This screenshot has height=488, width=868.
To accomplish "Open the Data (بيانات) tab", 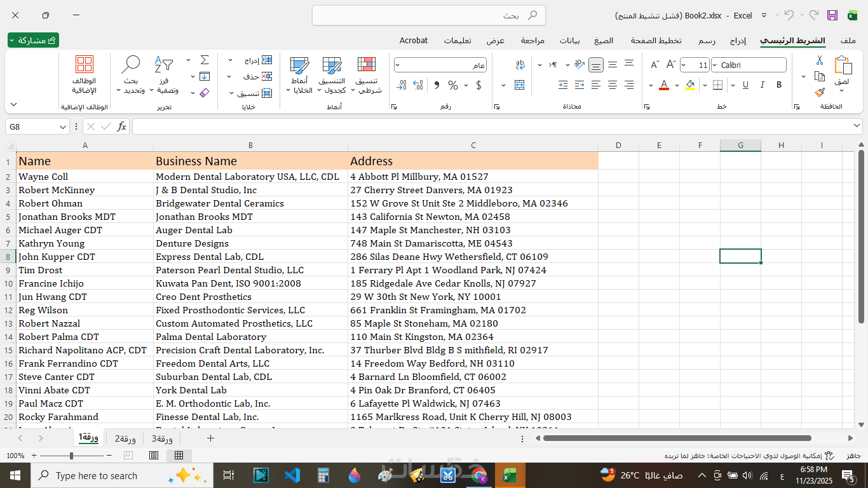I will pos(569,41).
